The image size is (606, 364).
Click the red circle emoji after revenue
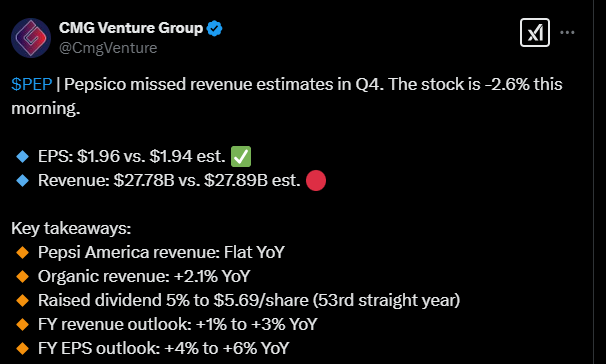coord(316,180)
